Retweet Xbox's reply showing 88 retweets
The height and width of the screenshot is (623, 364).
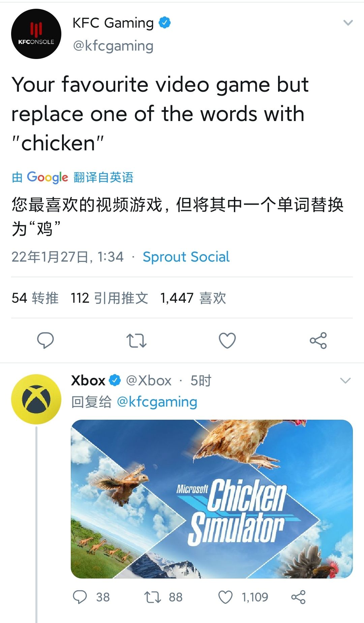point(163,597)
